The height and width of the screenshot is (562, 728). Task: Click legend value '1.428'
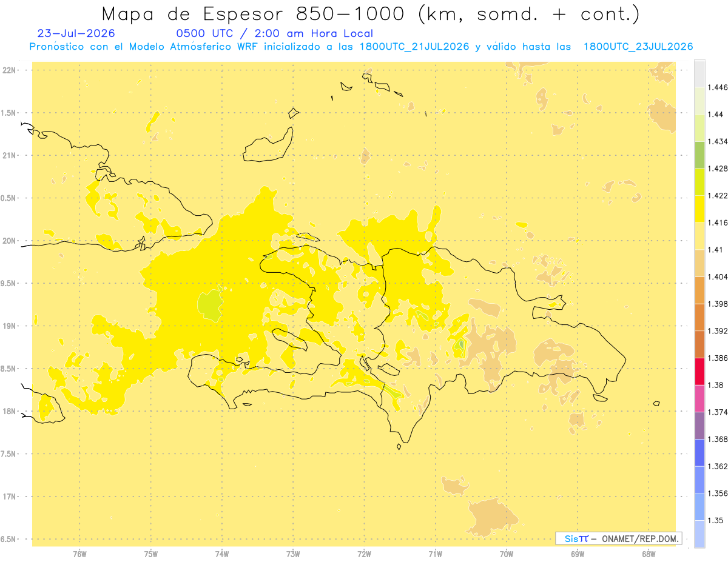click(x=717, y=169)
